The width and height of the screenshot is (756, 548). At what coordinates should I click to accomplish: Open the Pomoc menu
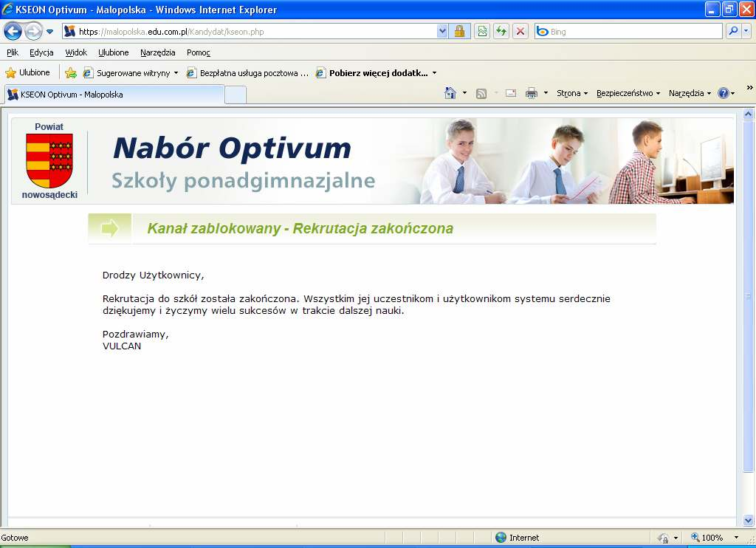pos(199,52)
